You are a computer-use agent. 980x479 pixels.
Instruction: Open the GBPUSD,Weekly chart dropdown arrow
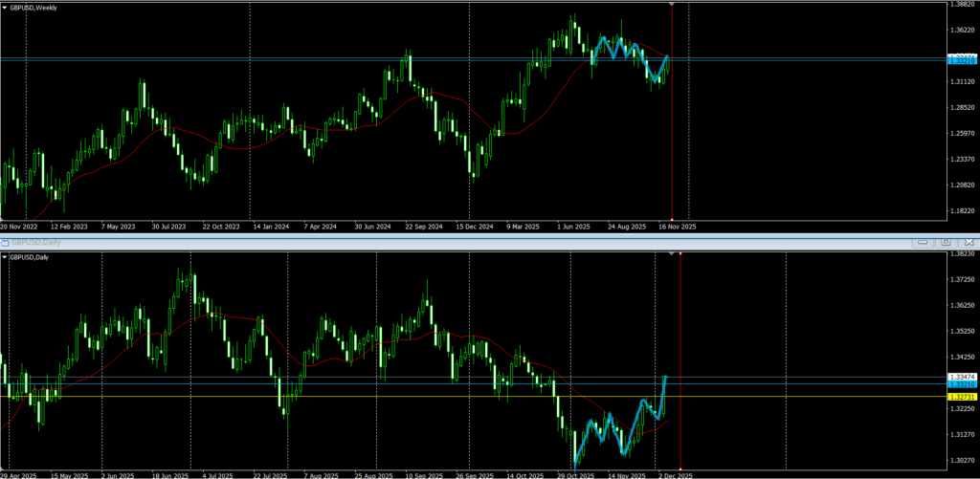click(x=5, y=6)
